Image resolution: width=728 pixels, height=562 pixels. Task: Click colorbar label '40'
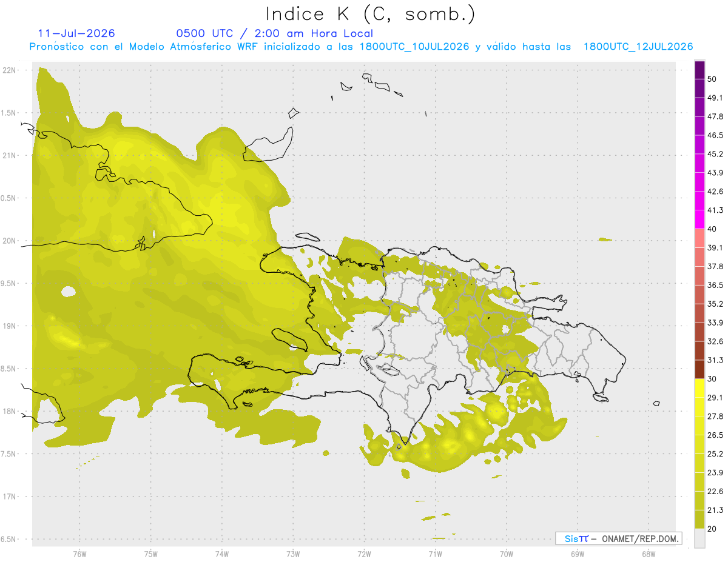tap(712, 229)
